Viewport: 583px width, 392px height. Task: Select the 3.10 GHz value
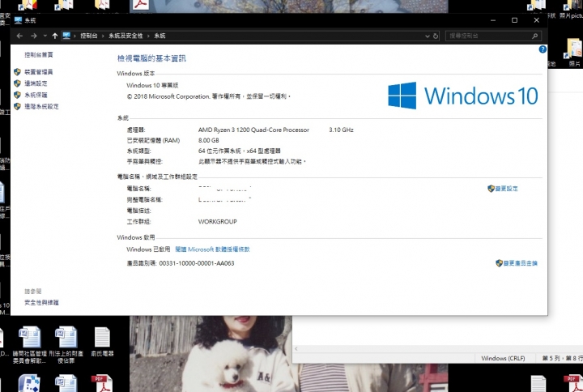pyautogui.click(x=342, y=130)
